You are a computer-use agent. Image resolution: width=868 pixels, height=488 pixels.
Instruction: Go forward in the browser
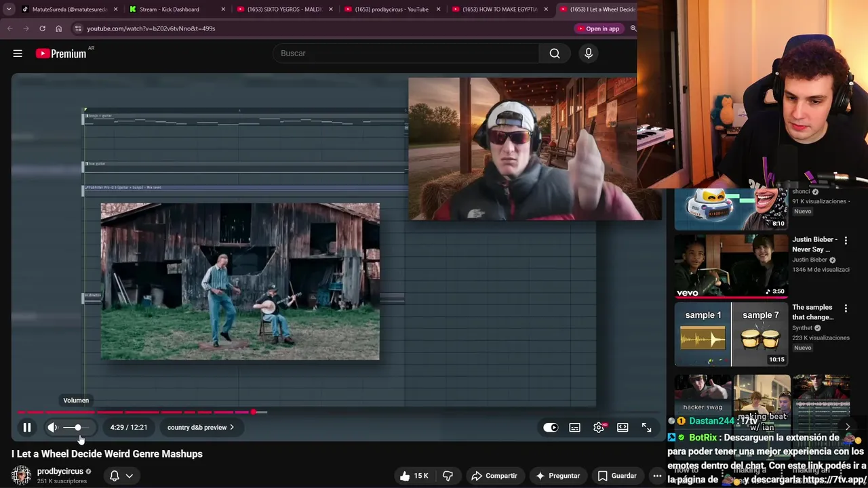26,28
